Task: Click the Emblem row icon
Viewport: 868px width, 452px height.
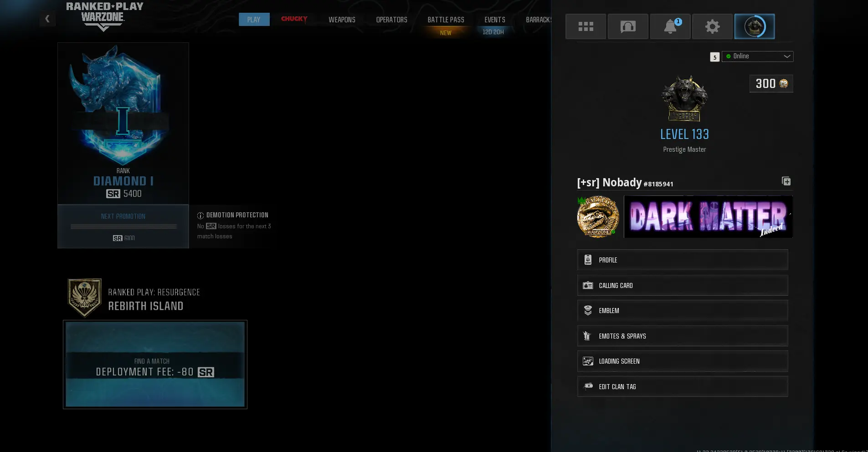Action: pos(588,310)
